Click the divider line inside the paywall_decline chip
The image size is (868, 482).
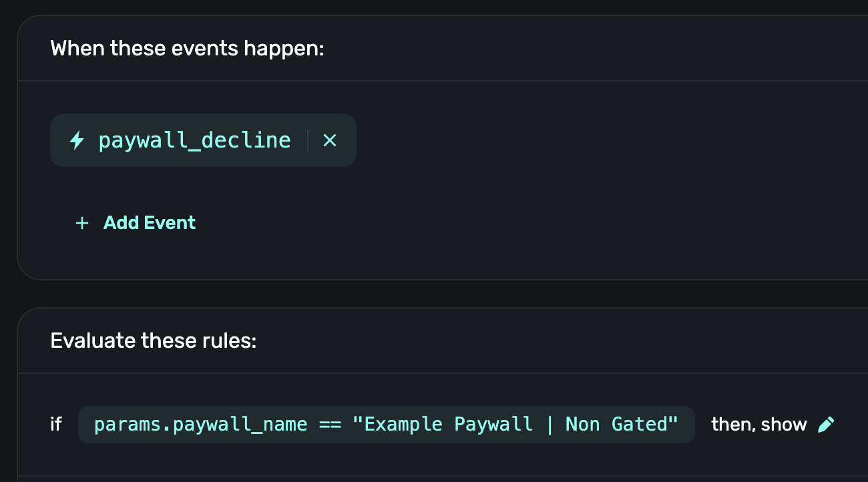click(x=308, y=140)
